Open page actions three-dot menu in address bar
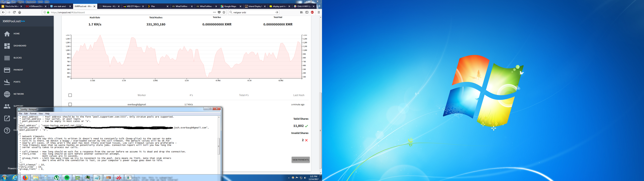 215,12
